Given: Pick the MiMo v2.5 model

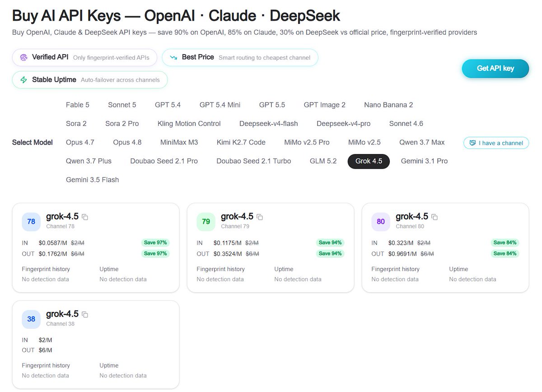Looking at the screenshot, I should [364, 142].
